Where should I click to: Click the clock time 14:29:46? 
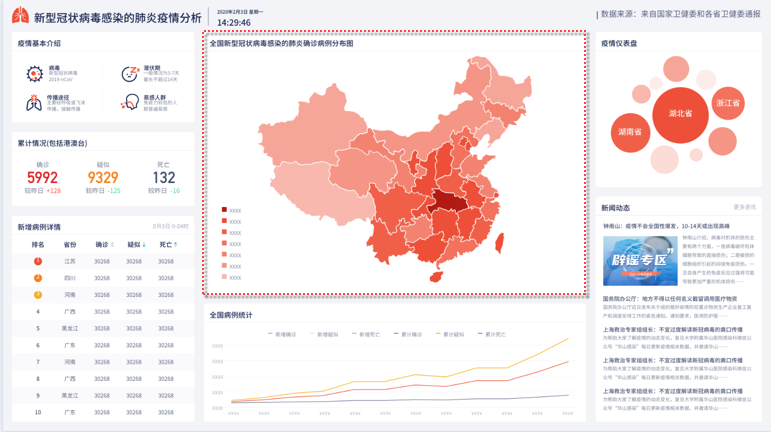pos(234,23)
